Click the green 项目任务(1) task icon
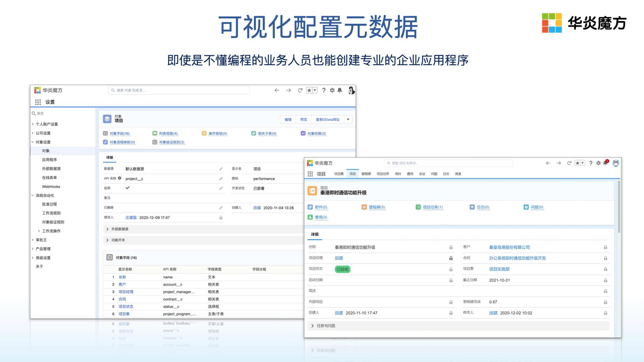This screenshot has width=644, height=362. 418,207
